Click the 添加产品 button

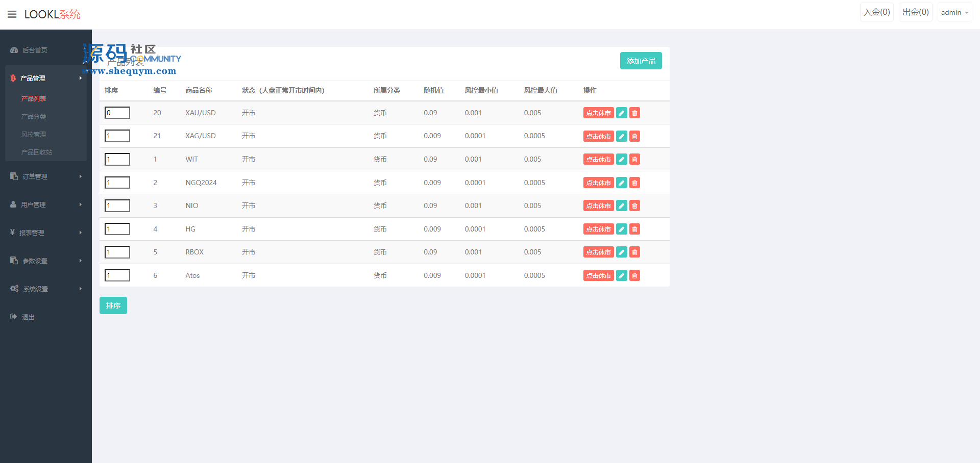click(641, 61)
